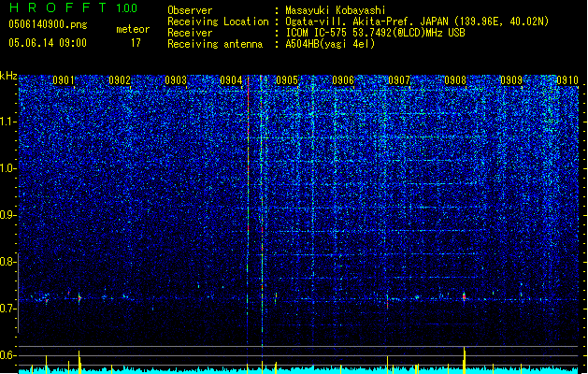Click the kHz axis unit label
Image resolution: width=588 pixels, height=374 pixels.
tap(8, 76)
